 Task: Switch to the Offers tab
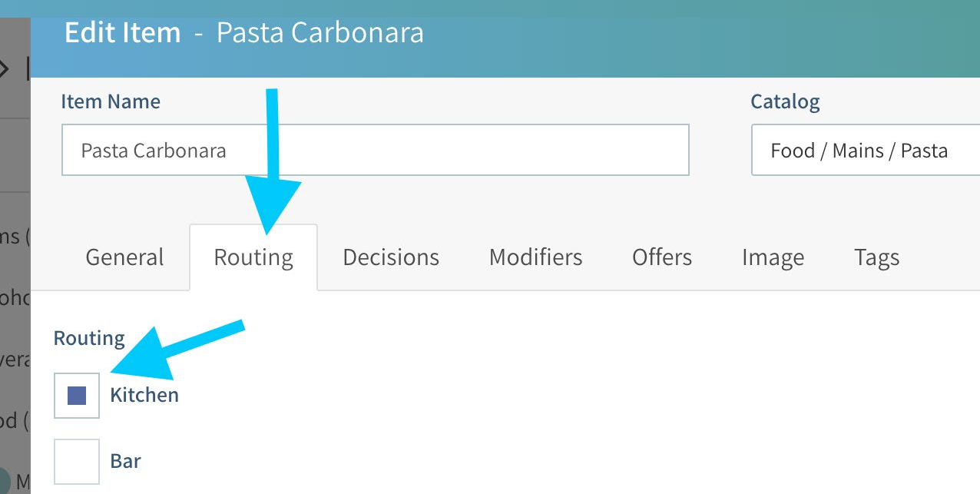click(662, 257)
